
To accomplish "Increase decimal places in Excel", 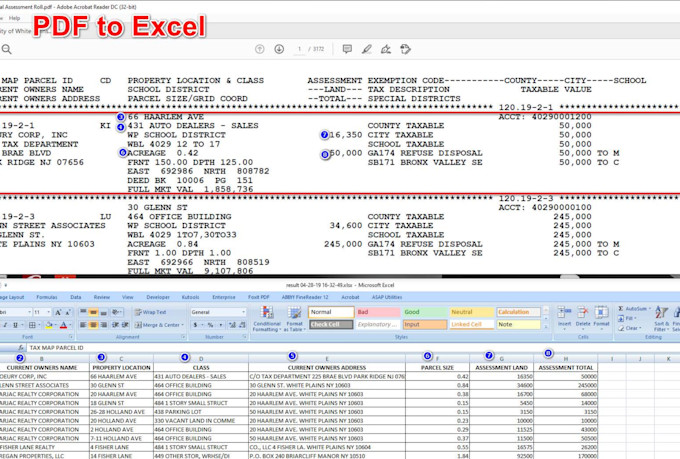I will pyautogui.click(x=232, y=325).
